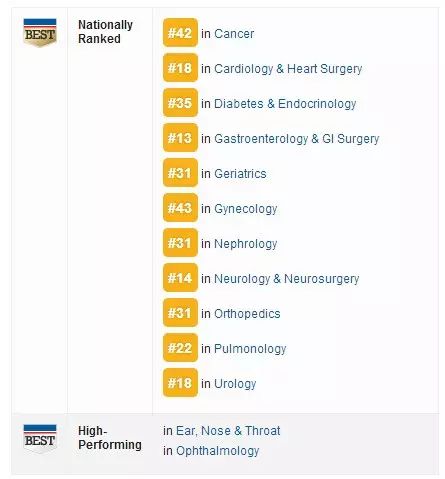445x479 pixels.
Task: Click the Geriatrics link
Action: click(240, 174)
